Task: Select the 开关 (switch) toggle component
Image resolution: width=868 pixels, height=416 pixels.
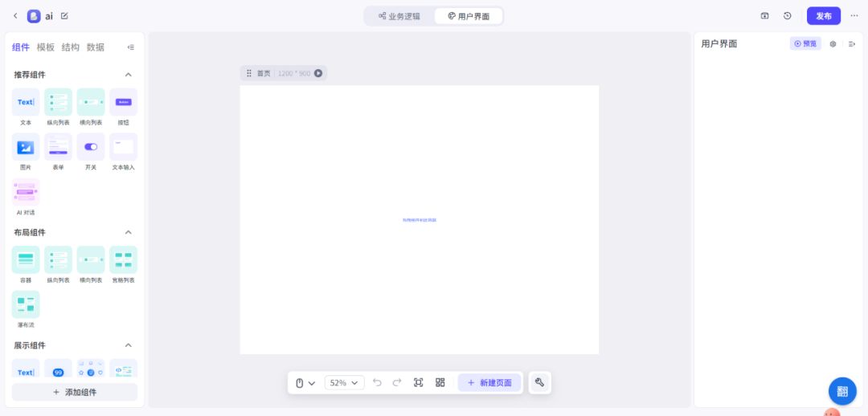Action: pos(91,147)
